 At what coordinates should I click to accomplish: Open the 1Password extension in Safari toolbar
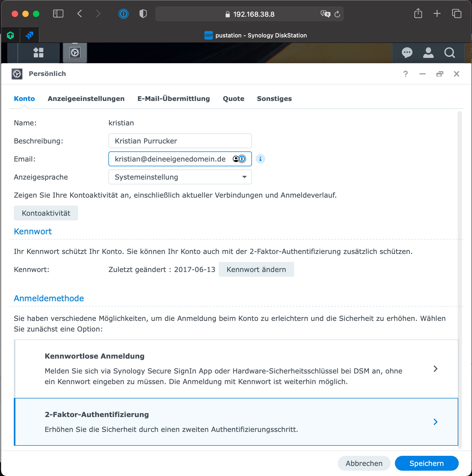(x=123, y=14)
